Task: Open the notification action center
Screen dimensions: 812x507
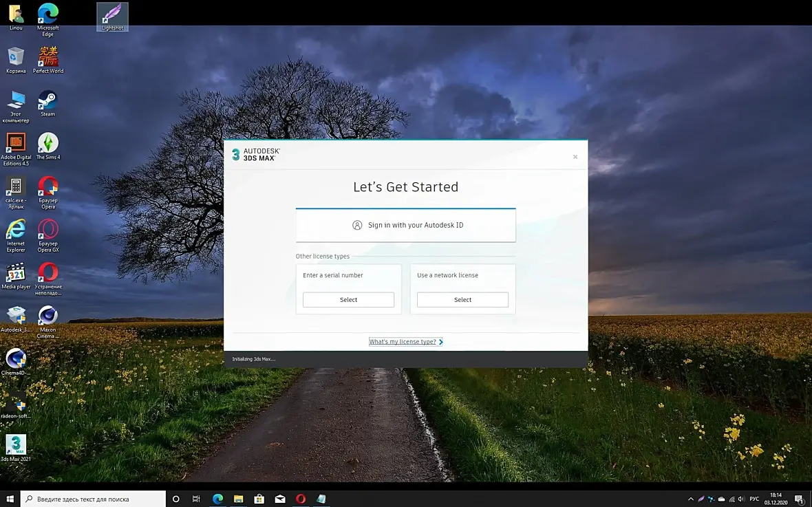Action: click(x=799, y=499)
